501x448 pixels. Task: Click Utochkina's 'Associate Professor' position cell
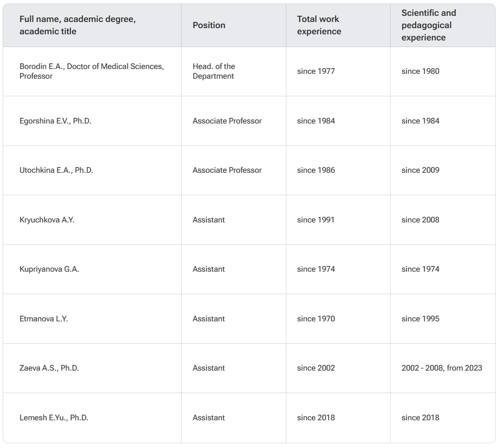227,170
